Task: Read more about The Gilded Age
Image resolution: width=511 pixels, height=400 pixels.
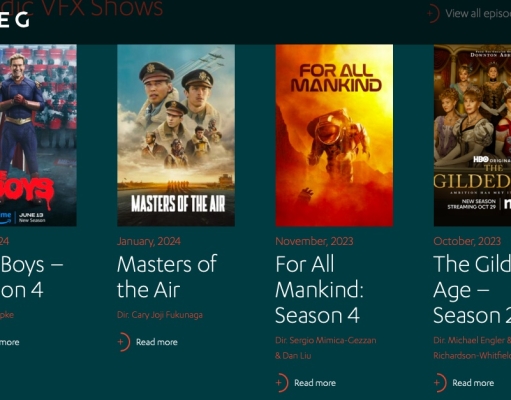Action: 473,383
